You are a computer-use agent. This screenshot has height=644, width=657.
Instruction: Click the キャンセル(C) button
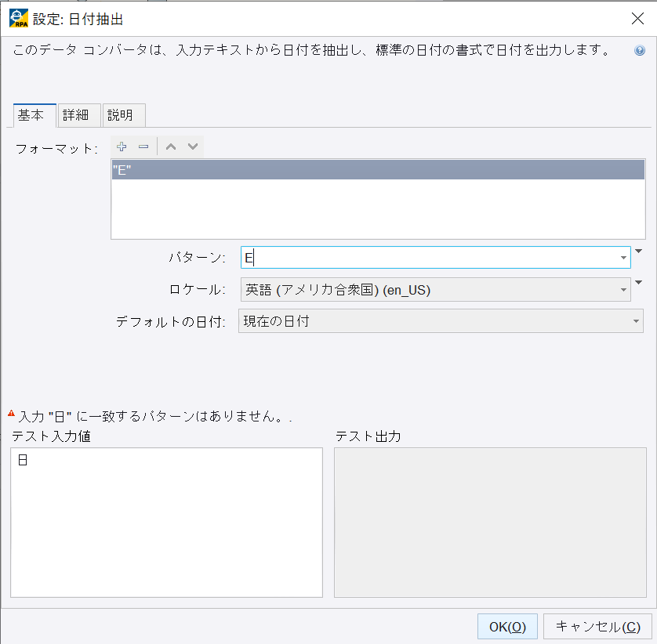598,627
